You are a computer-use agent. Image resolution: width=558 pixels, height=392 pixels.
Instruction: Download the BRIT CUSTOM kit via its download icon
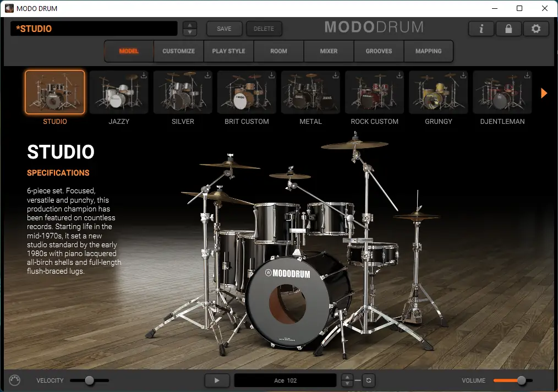tap(271, 75)
